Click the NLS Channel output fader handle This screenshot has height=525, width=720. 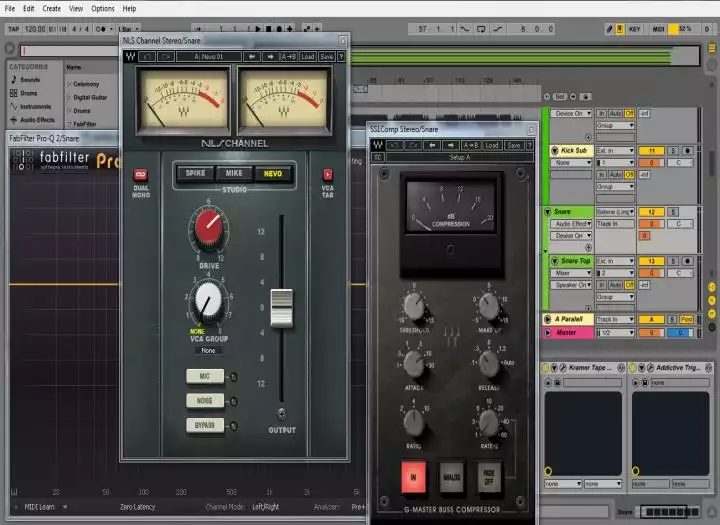click(x=281, y=308)
